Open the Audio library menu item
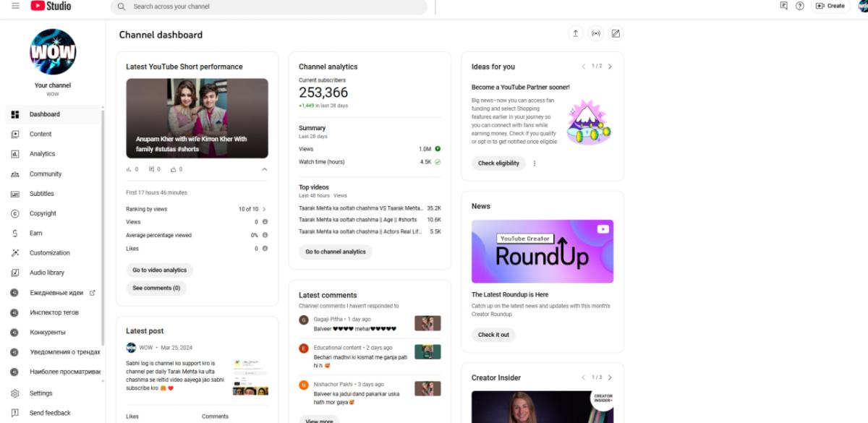868x423 pixels. (x=51, y=273)
